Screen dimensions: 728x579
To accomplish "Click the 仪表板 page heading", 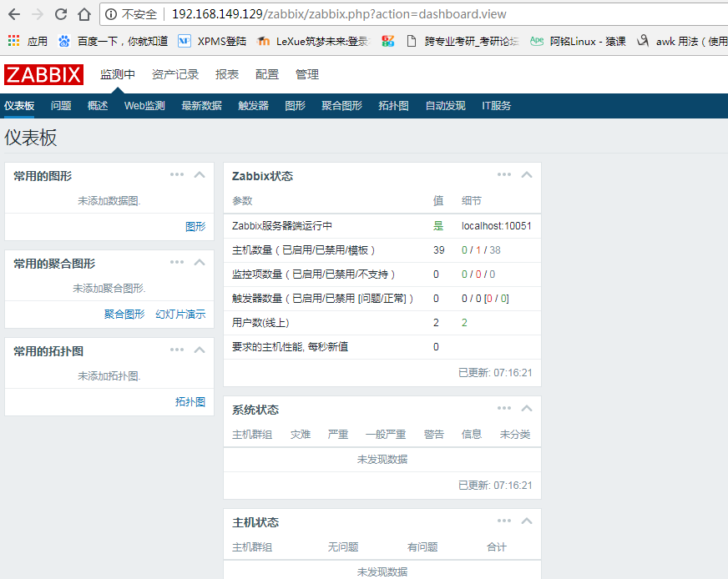I will tap(31, 138).
